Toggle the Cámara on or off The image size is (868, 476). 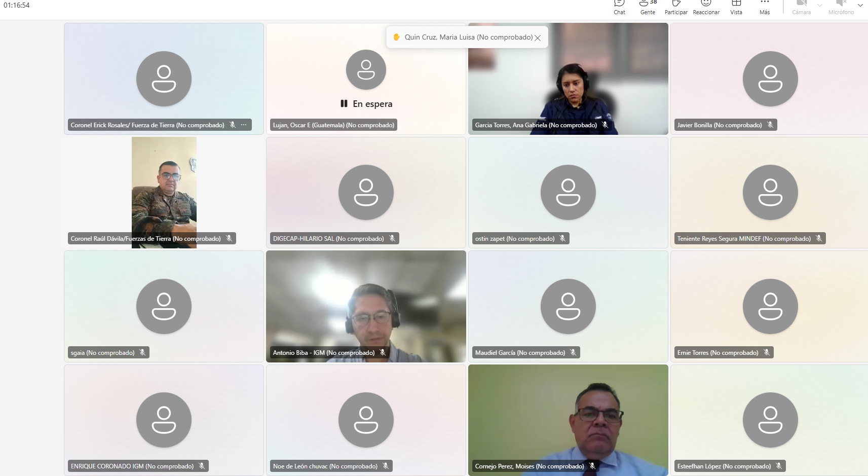click(x=801, y=7)
